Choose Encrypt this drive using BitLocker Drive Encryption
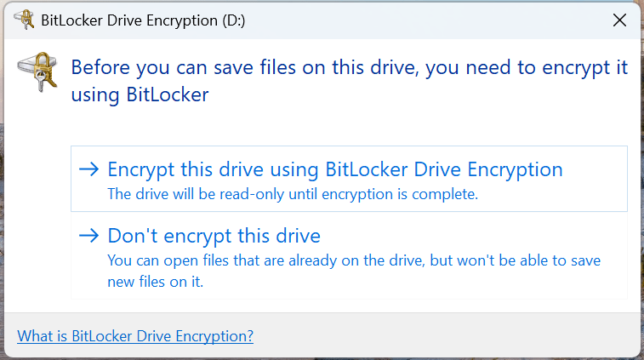The height and width of the screenshot is (360, 644). click(335, 169)
